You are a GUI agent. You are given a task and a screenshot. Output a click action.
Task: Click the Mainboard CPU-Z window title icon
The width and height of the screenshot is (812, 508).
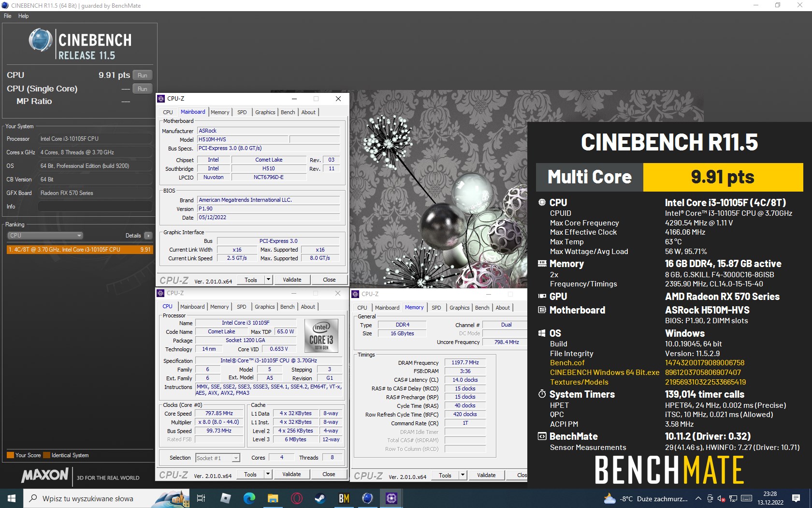[161, 99]
